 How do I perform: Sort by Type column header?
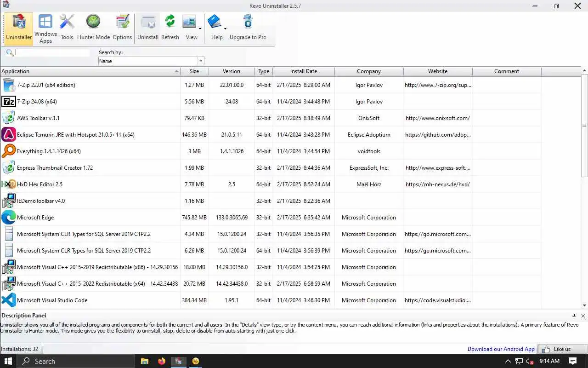tap(264, 71)
